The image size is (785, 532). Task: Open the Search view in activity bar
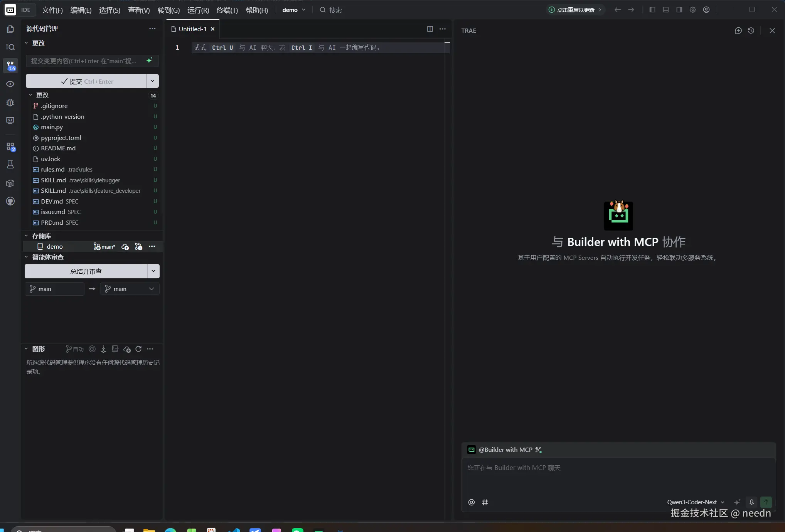[10, 47]
